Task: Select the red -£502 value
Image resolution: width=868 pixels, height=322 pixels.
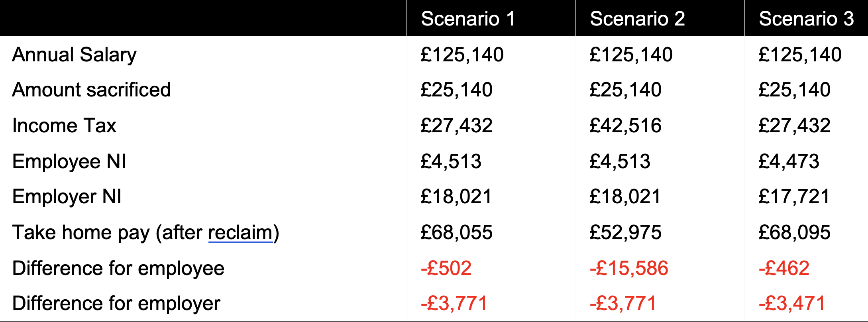Action: tap(446, 268)
